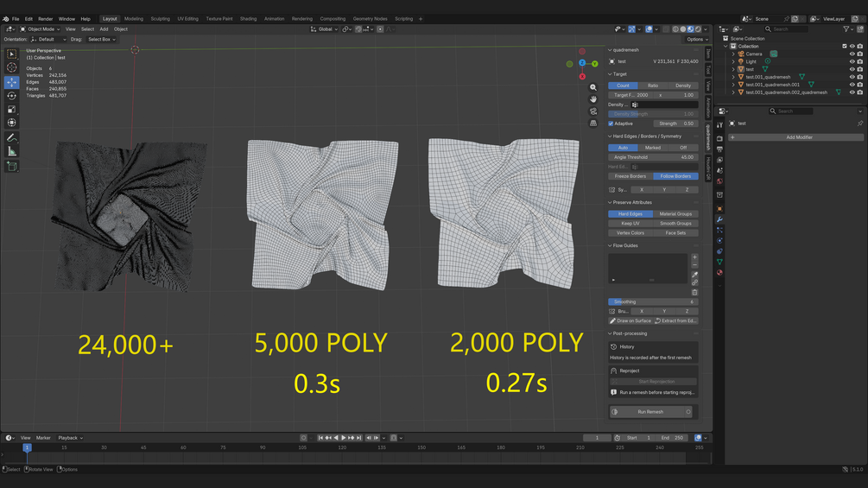
Task: Enable Freeze Borders option
Action: pos(630,176)
